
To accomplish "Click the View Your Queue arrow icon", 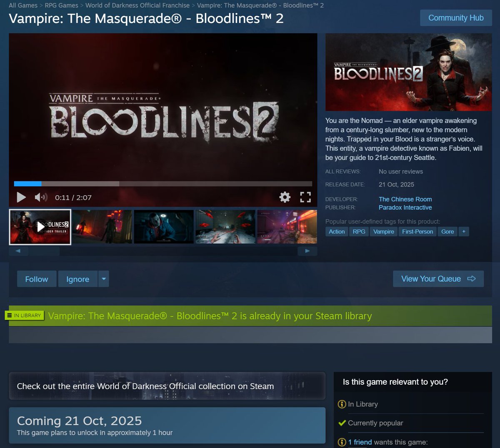I will pyautogui.click(x=471, y=279).
